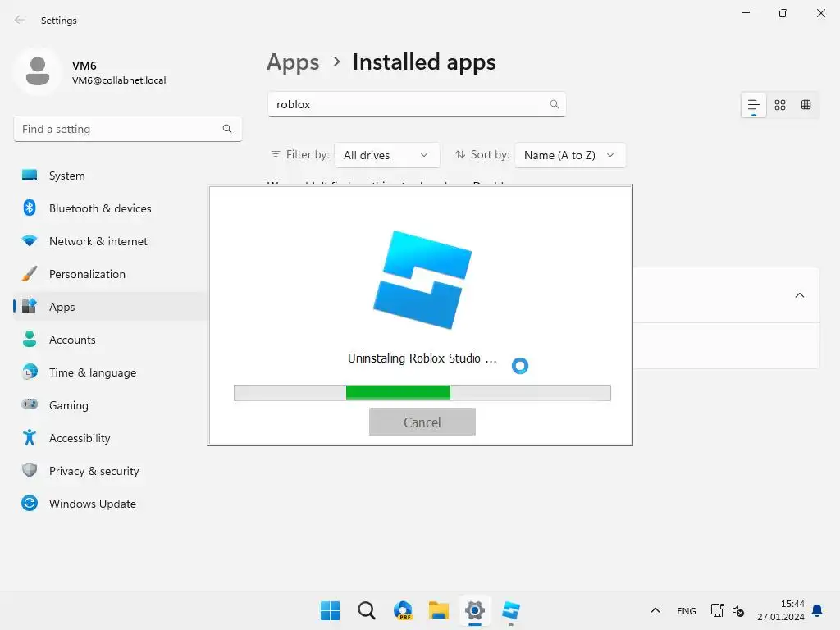Switch to table view layout
This screenshot has height=630, width=840.
click(x=806, y=105)
